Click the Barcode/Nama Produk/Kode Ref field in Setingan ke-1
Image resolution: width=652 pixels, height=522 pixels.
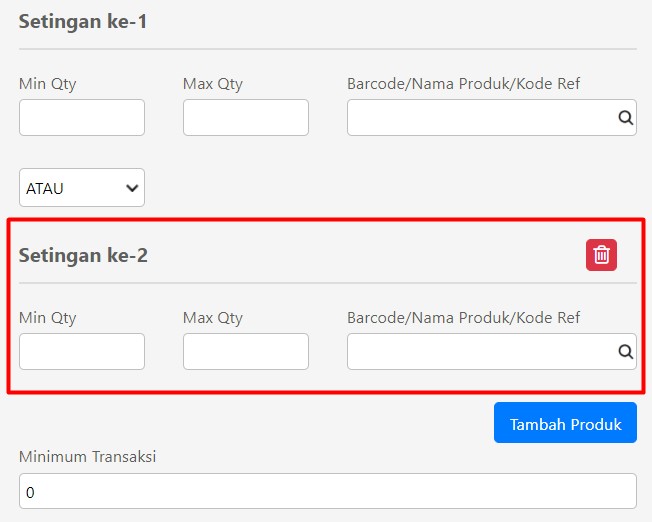tap(492, 117)
